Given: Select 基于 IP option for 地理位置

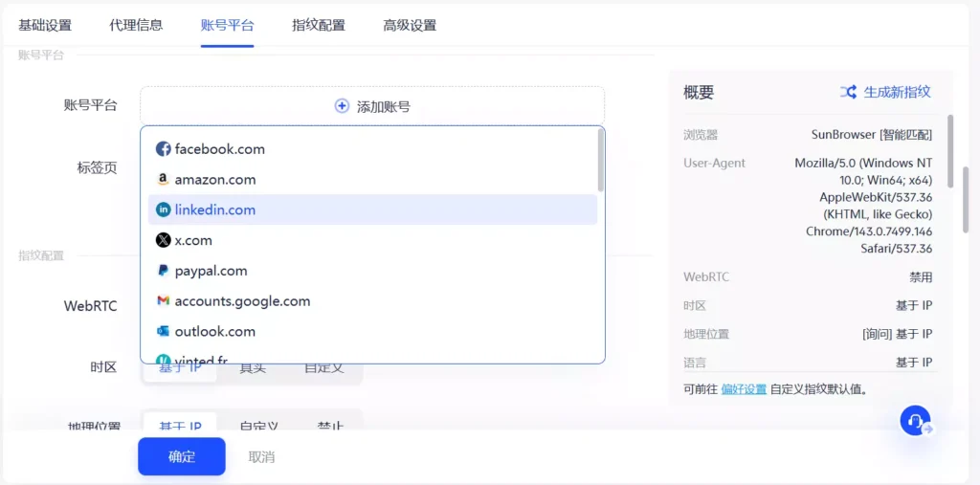Looking at the screenshot, I should click(x=180, y=427).
